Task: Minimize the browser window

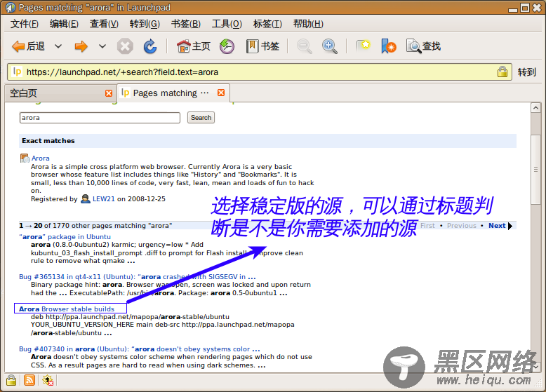Action: [x=512, y=8]
